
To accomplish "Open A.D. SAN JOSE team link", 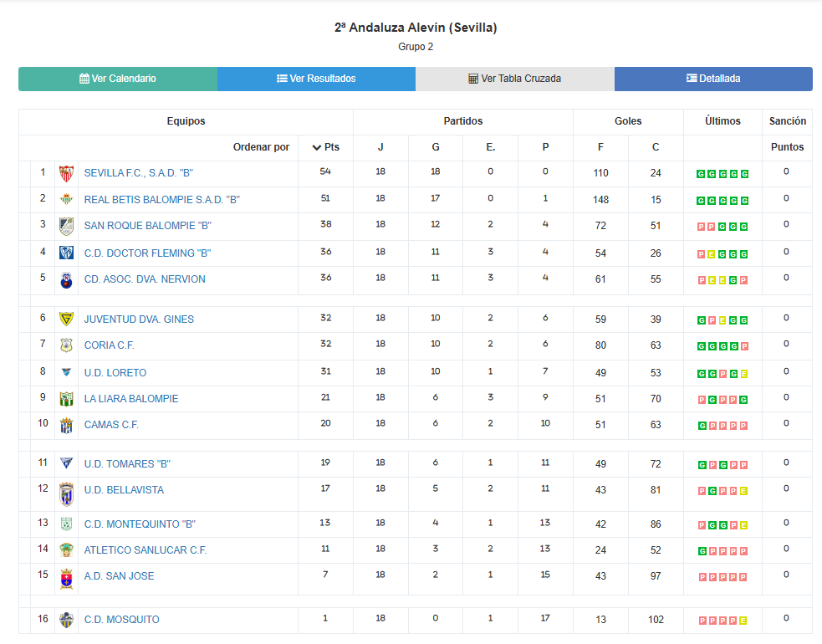I will [x=119, y=575].
